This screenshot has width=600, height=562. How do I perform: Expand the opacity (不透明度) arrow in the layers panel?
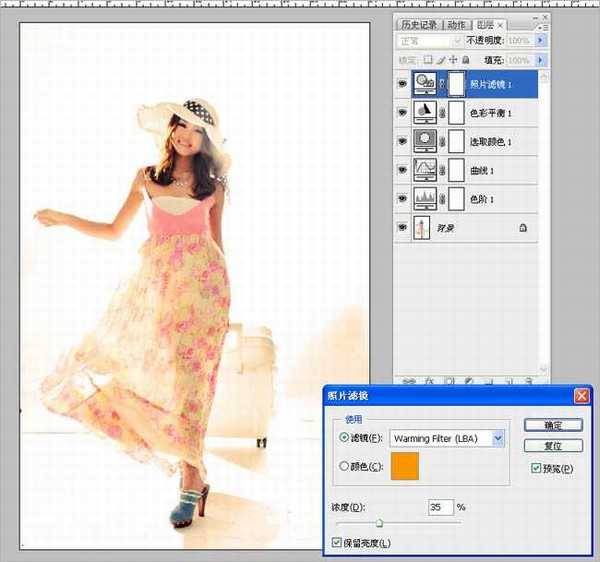pyautogui.click(x=541, y=42)
